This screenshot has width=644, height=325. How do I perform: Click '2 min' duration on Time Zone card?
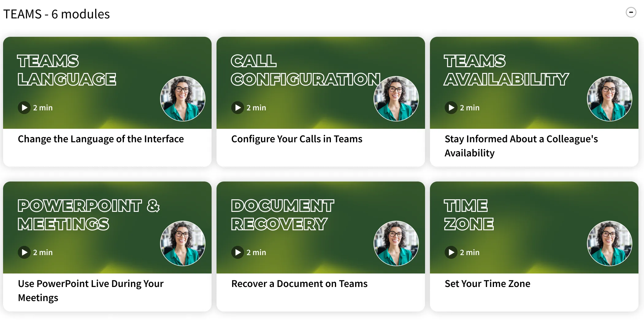[470, 252]
